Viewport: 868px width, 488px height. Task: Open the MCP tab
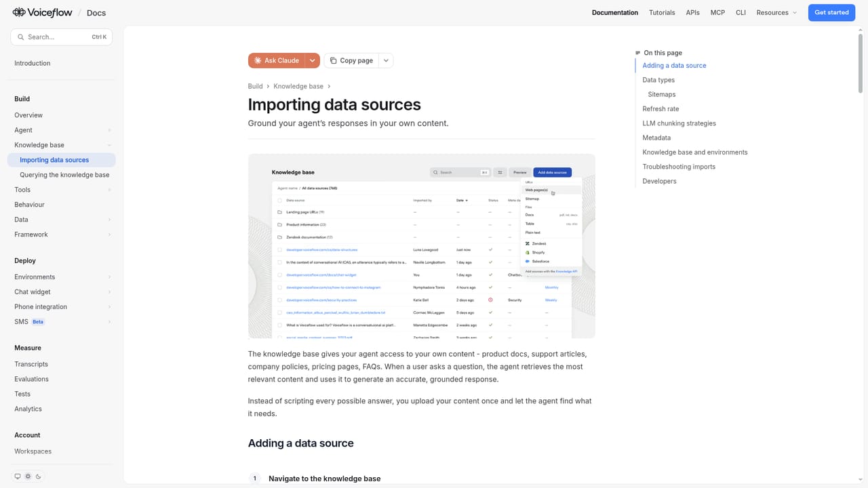[717, 12]
